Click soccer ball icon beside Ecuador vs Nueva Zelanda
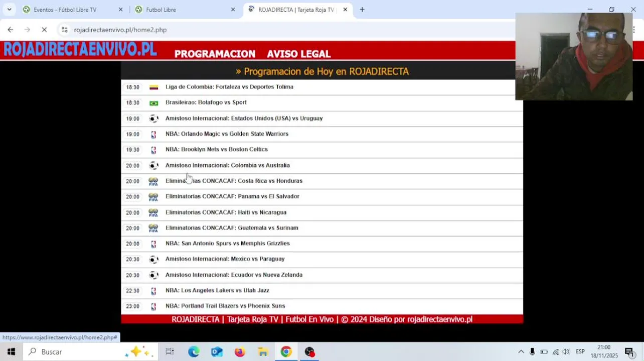The image size is (644, 361). tap(153, 275)
